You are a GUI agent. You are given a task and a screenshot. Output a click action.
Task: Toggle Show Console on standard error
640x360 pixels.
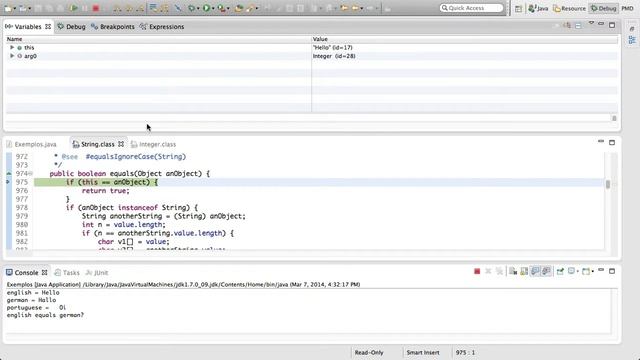546,271
